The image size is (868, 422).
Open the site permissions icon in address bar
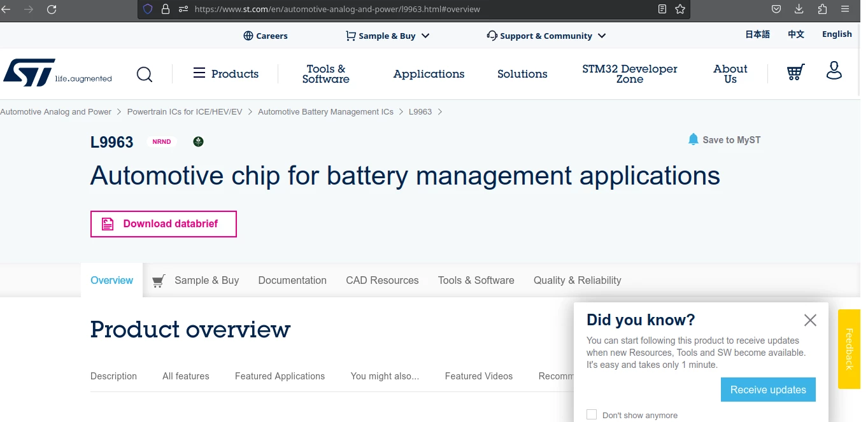point(183,10)
